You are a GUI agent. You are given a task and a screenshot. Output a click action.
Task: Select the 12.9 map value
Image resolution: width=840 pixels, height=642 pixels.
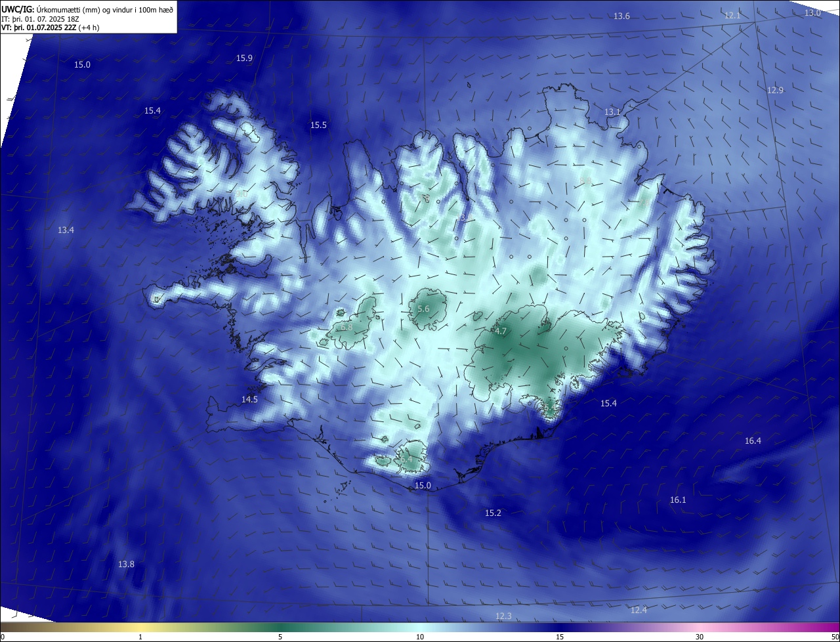click(775, 91)
